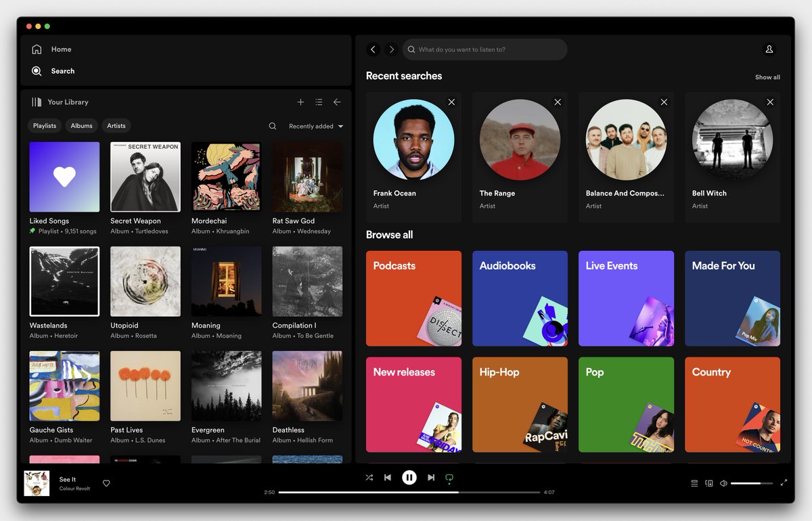Remove The Range from recent searches
Image resolution: width=812 pixels, height=521 pixels.
pos(558,102)
